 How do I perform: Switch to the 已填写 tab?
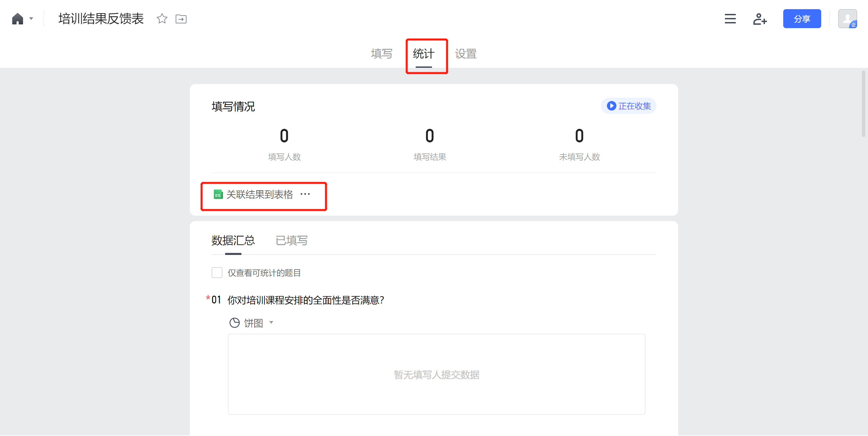coord(291,240)
